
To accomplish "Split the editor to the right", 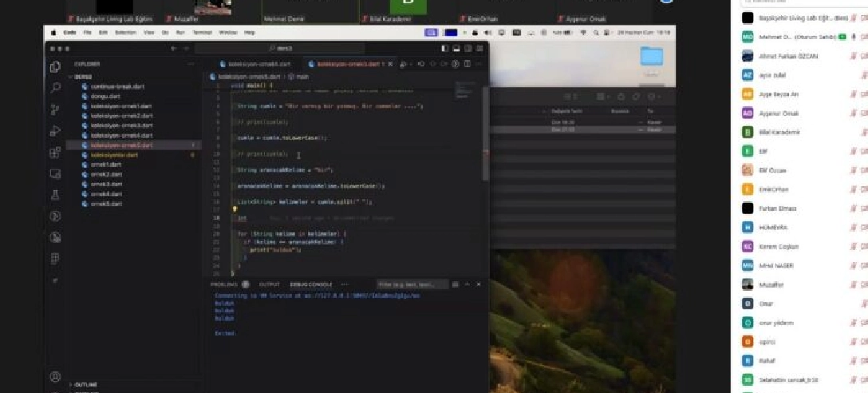I will pyautogui.click(x=466, y=64).
